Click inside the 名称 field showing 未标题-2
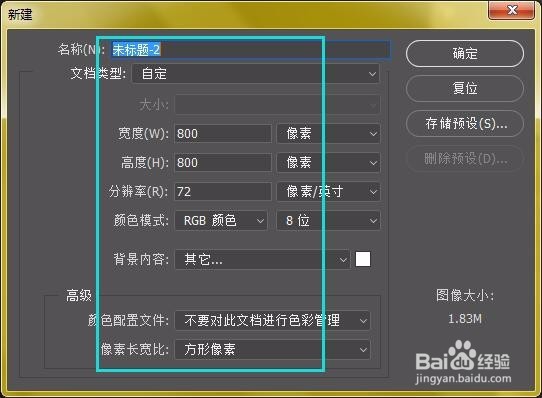This screenshot has height=398, width=542. coord(251,50)
